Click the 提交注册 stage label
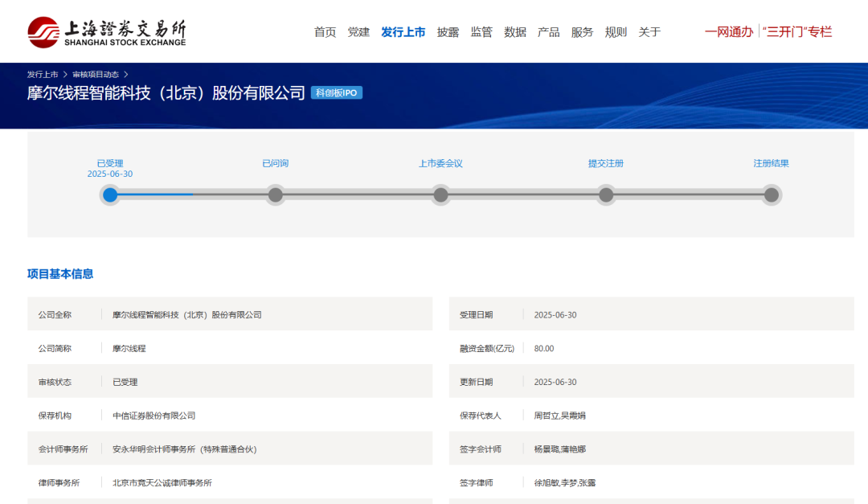The height and width of the screenshot is (504, 868). point(606,163)
